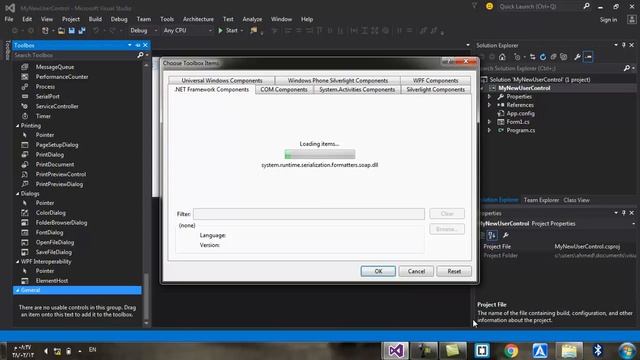The image size is (640, 360).
Task: Open the Architecture menu
Action: coord(198,19)
